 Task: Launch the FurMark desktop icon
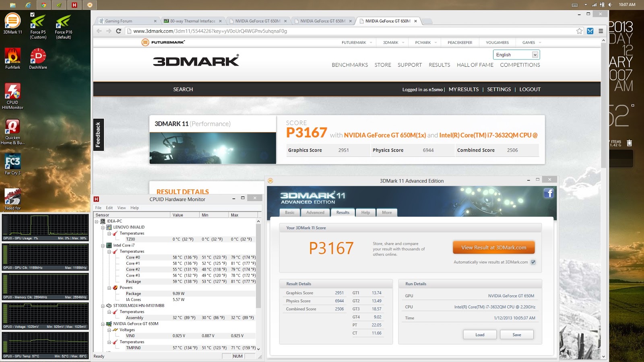tap(12, 59)
